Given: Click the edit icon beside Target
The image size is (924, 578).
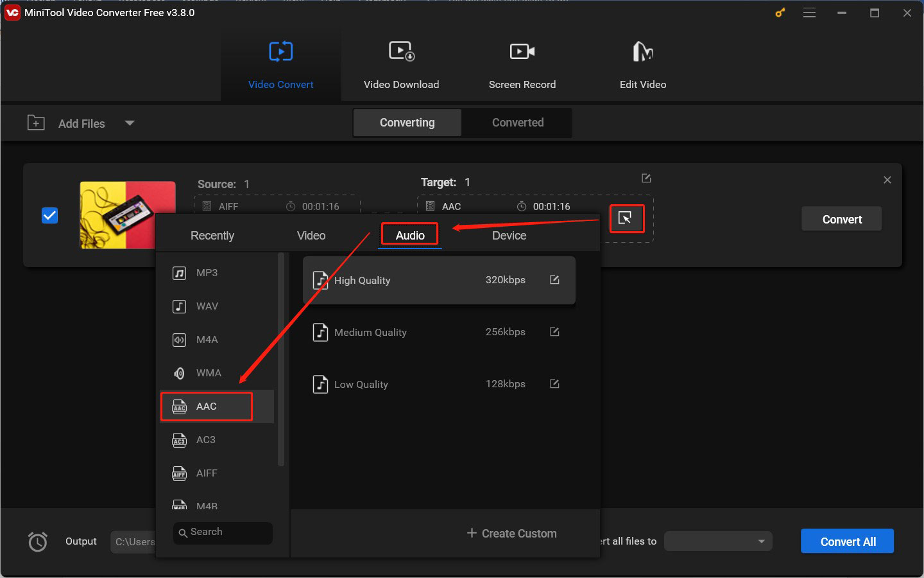Looking at the screenshot, I should [x=646, y=178].
